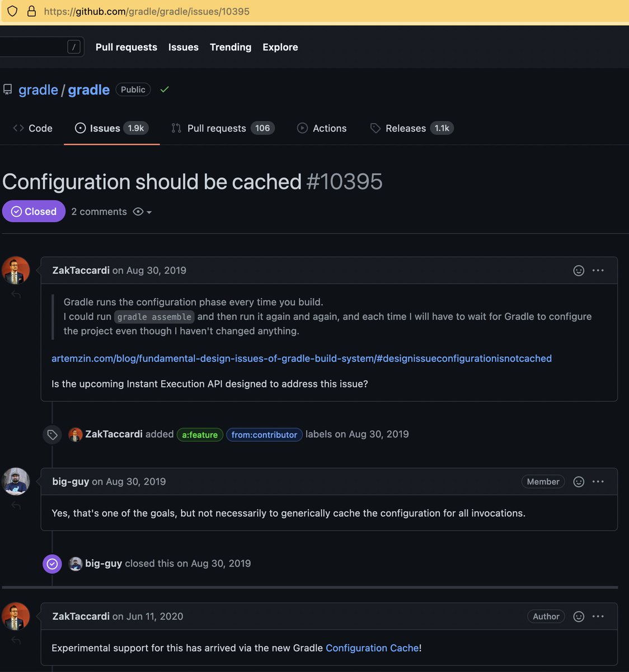The image size is (629, 672).
Task: Click the a:feature label
Action: click(200, 435)
